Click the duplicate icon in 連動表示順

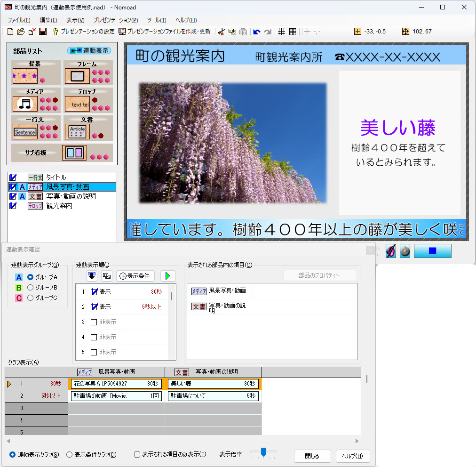click(107, 275)
